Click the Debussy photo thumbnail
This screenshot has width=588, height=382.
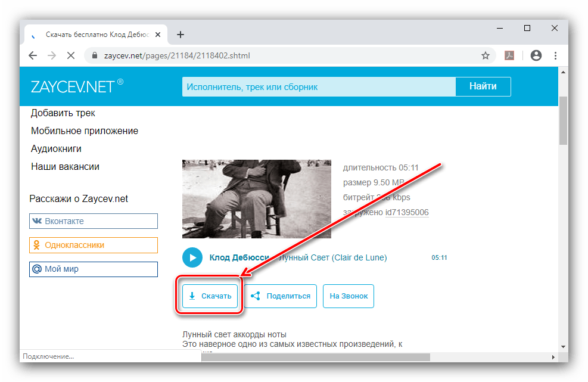pyautogui.click(x=257, y=199)
